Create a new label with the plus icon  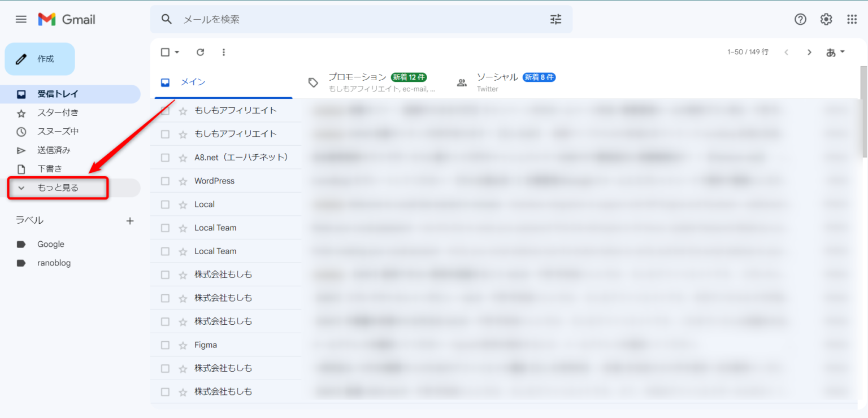click(130, 220)
